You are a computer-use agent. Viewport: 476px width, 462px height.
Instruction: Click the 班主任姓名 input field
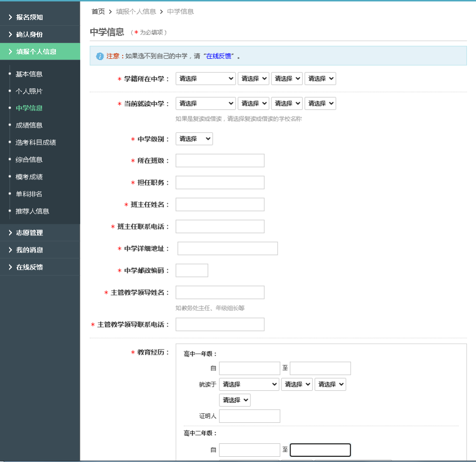(x=220, y=205)
